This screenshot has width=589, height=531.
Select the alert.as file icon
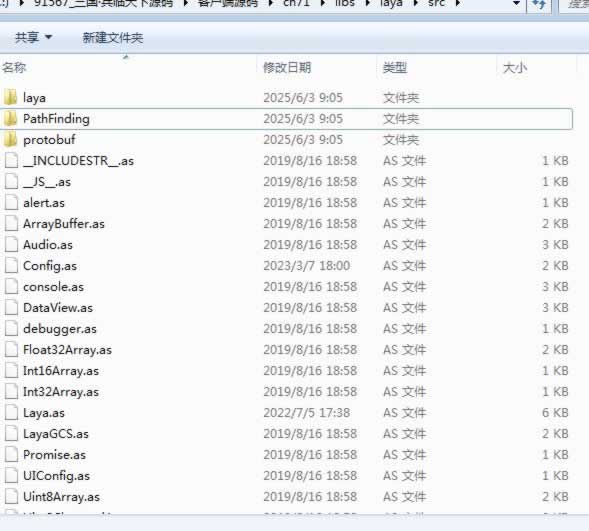[x=11, y=202]
